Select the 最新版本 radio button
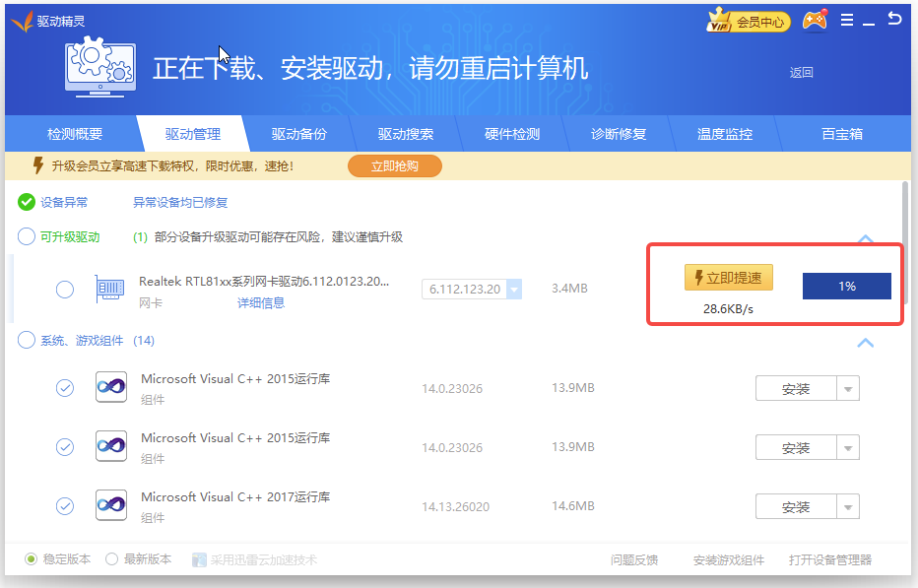The height and width of the screenshot is (588, 918). pyautogui.click(x=112, y=559)
